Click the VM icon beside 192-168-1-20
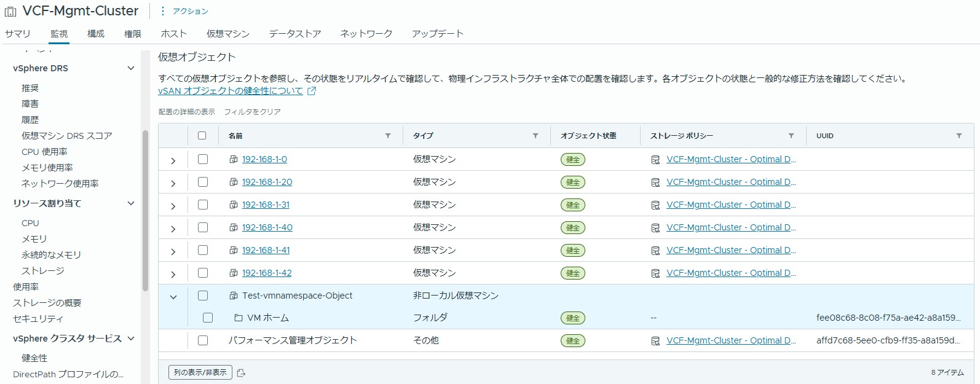This screenshot has height=384, width=980. 234,182
